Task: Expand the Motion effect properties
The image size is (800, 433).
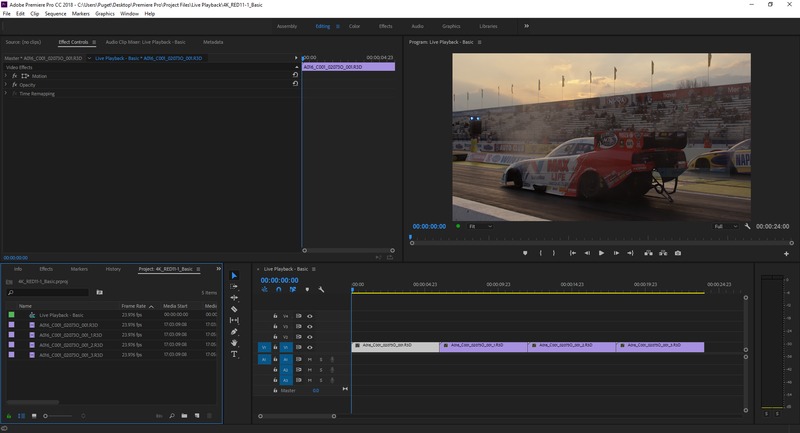Action: click(6, 76)
